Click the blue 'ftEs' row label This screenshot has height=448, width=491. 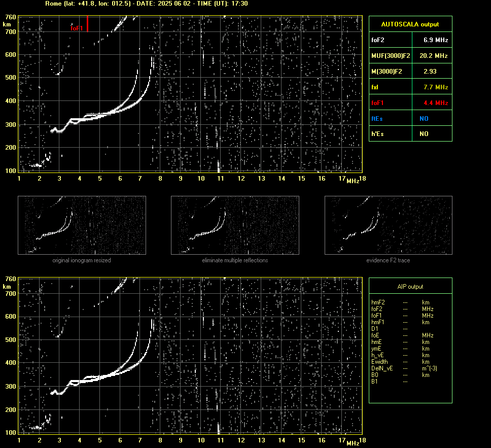click(377, 118)
